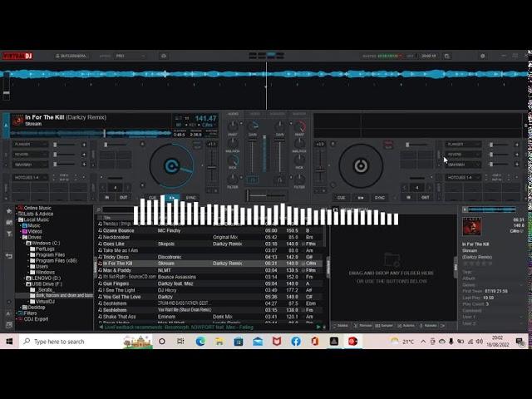Click the back arrow icon in browser sidebar

pyautogui.click(x=9, y=256)
